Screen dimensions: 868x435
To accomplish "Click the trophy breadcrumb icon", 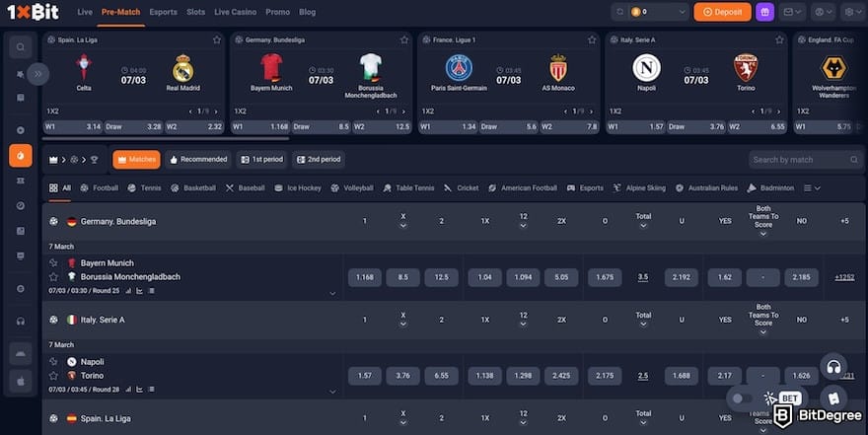I will (94, 160).
